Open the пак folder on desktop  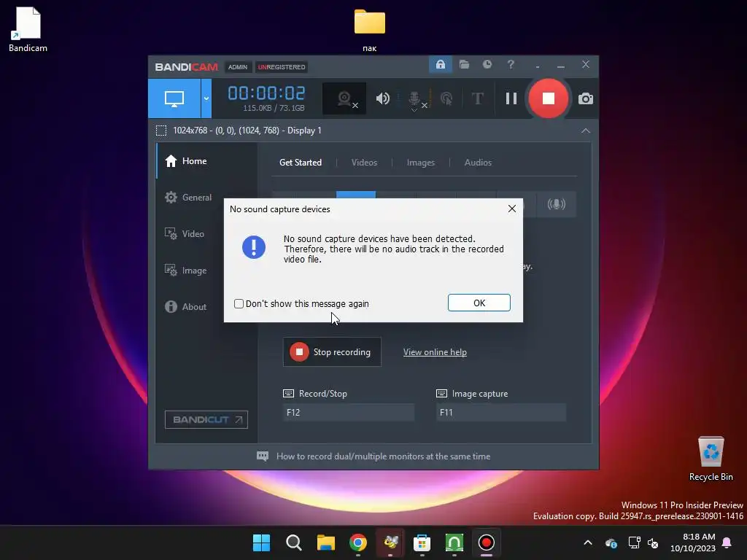point(369,29)
